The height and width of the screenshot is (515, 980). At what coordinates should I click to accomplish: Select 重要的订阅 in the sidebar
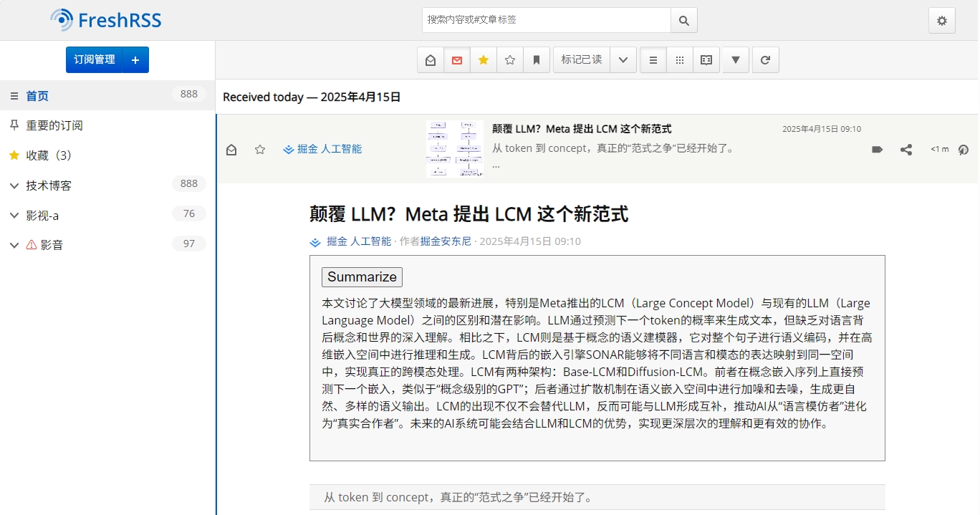54,125
